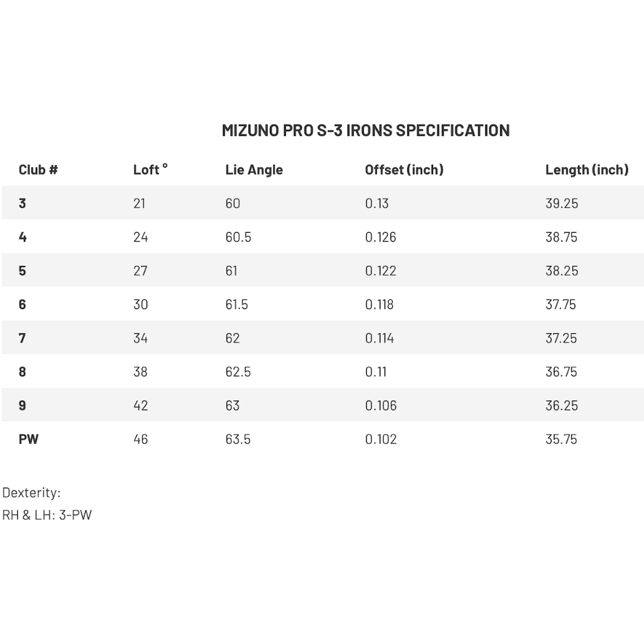Image resolution: width=644 pixels, height=644 pixels.
Task: Click the Club # column header
Action: coord(38,170)
